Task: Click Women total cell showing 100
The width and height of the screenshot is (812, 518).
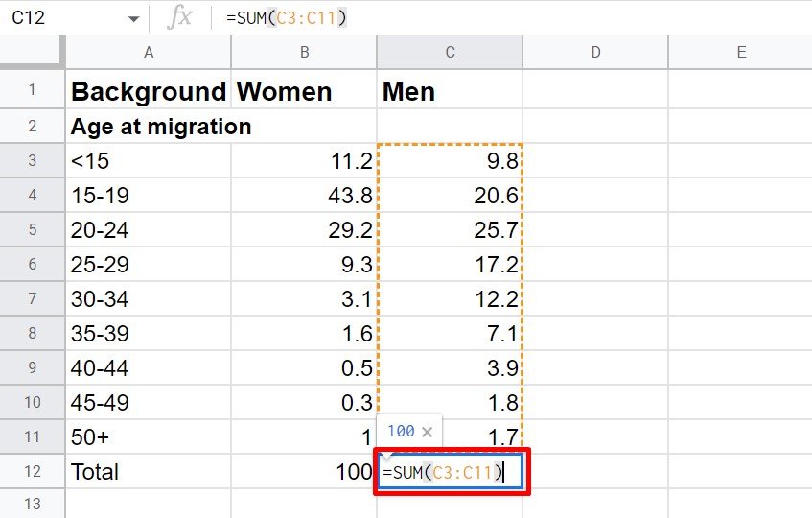Action: coord(304,471)
